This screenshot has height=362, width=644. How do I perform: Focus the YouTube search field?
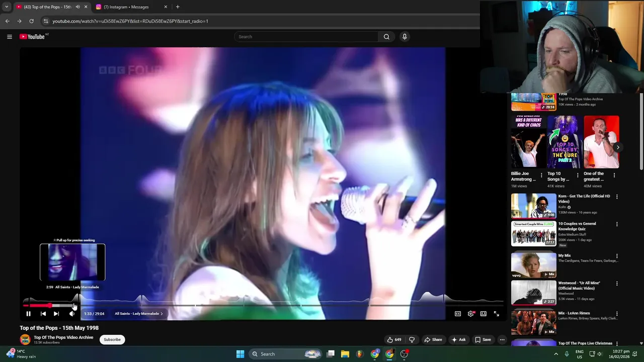point(306,37)
